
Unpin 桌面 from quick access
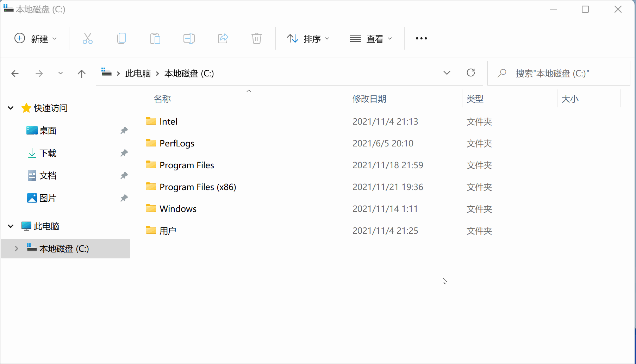click(124, 130)
